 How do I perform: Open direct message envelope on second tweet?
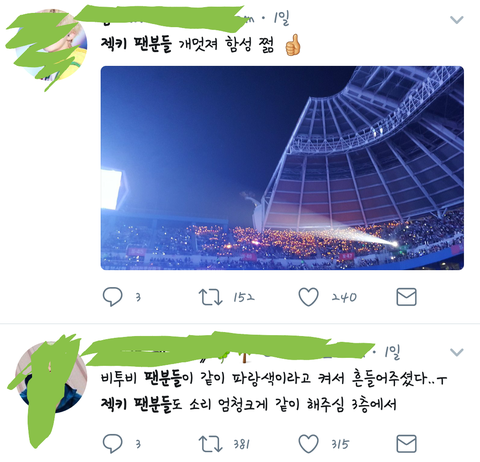406,444
